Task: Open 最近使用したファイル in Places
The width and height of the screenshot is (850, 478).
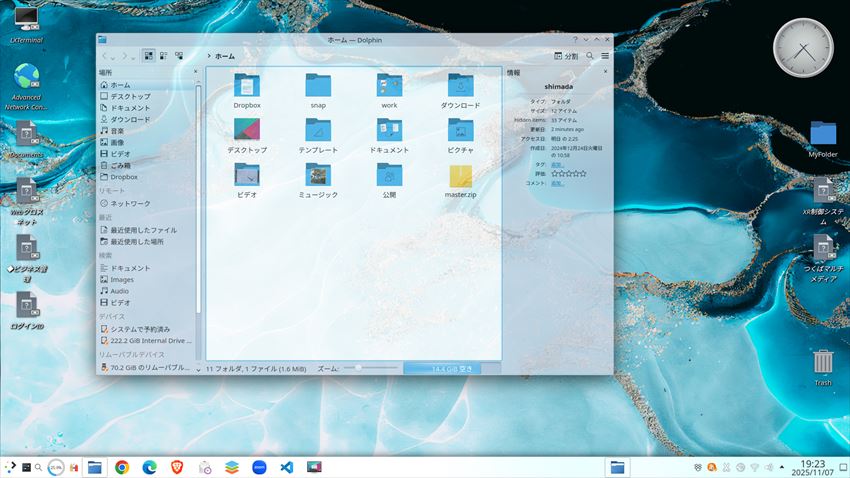Action: (146, 230)
